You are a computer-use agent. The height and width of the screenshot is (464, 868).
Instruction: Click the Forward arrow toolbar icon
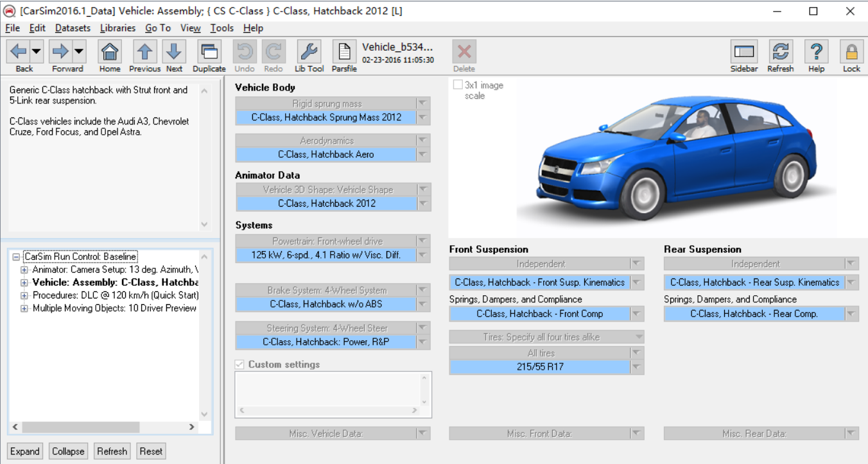[60, 51]
